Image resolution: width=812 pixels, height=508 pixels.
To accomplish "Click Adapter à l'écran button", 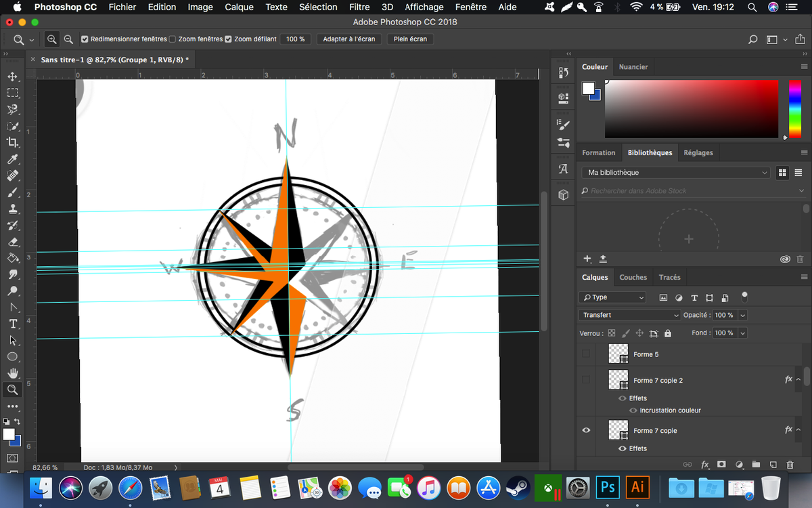I will (349, 39).
